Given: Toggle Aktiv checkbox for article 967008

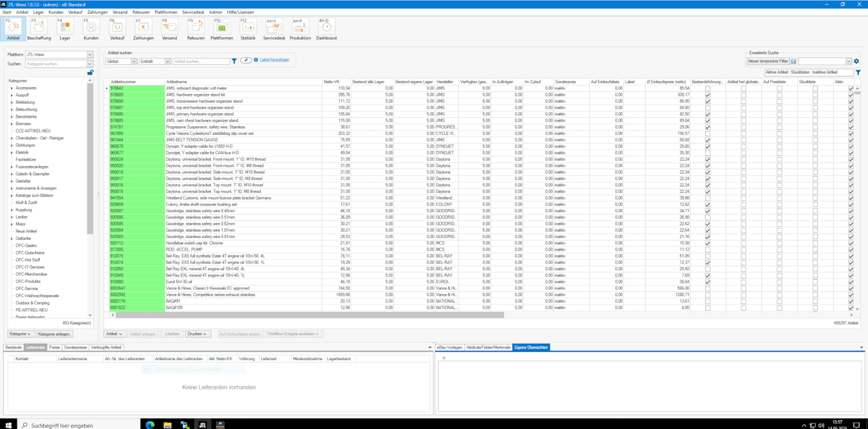Looking at the screenshot, I should point(851,133).
